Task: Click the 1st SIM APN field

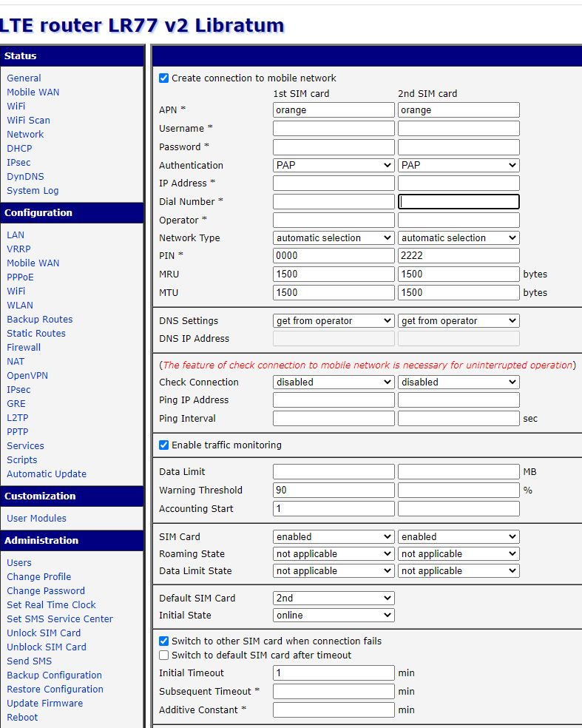Action: 334,109
